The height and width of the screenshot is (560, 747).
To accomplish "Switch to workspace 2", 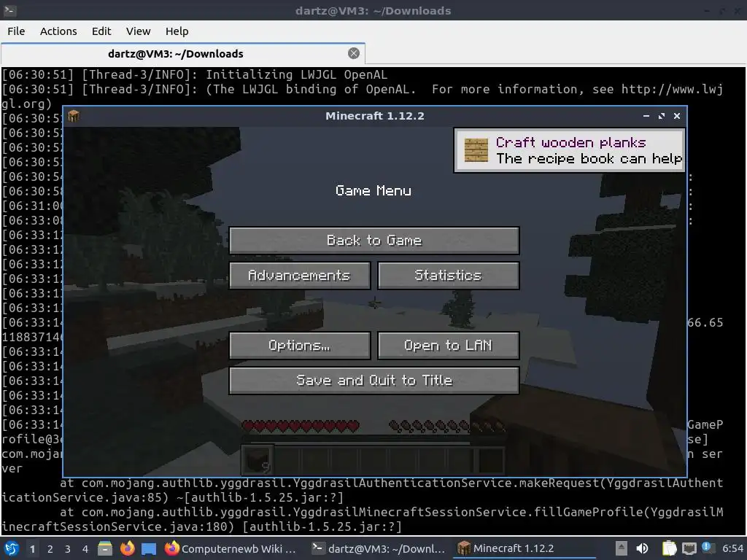I will point(50,549).
